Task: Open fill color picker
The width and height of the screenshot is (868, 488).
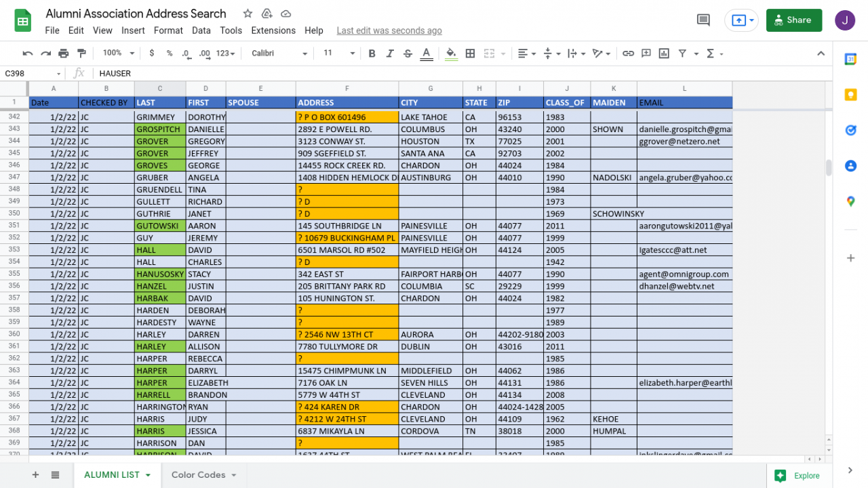Action: 452,54
